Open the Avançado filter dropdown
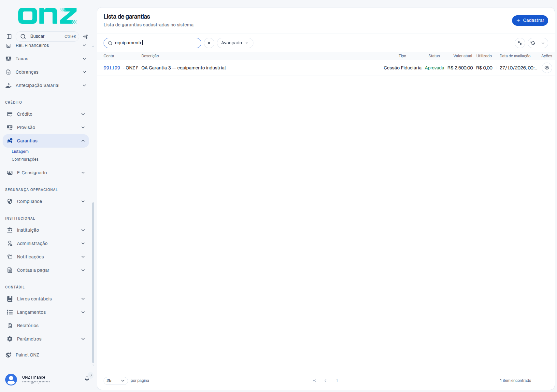 235,43
